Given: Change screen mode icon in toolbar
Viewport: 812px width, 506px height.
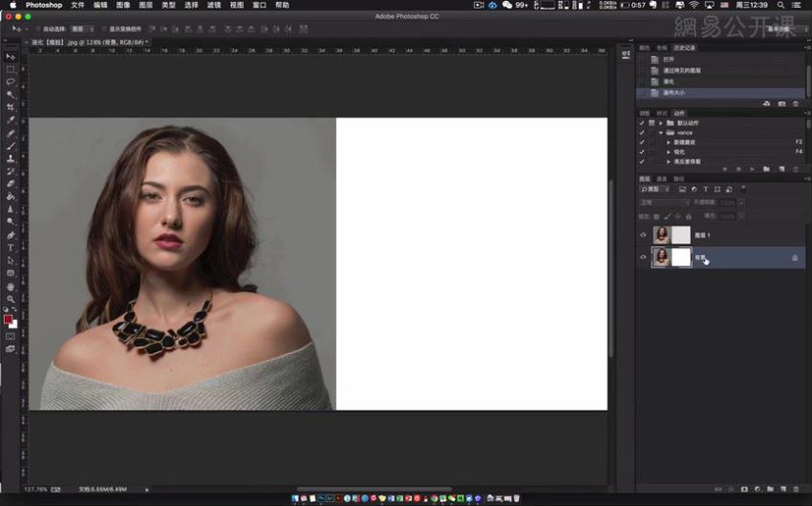Looking at the screenshot, I should (x=11, y=349).
